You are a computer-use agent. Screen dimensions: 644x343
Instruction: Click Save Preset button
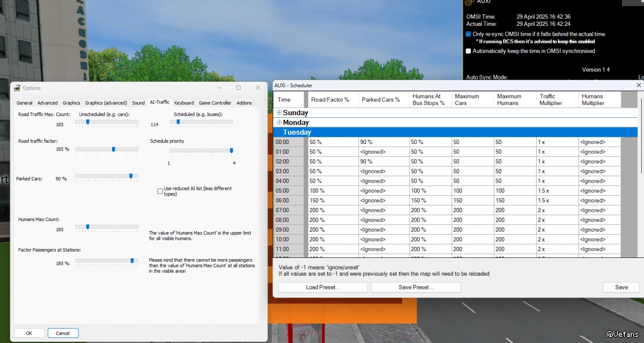click(x=416, y=287)
